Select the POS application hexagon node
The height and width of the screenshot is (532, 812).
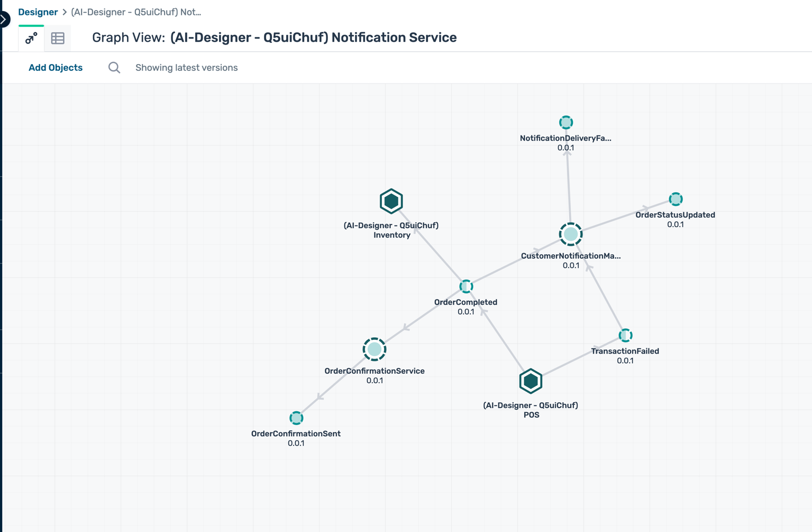coord(531,381)
